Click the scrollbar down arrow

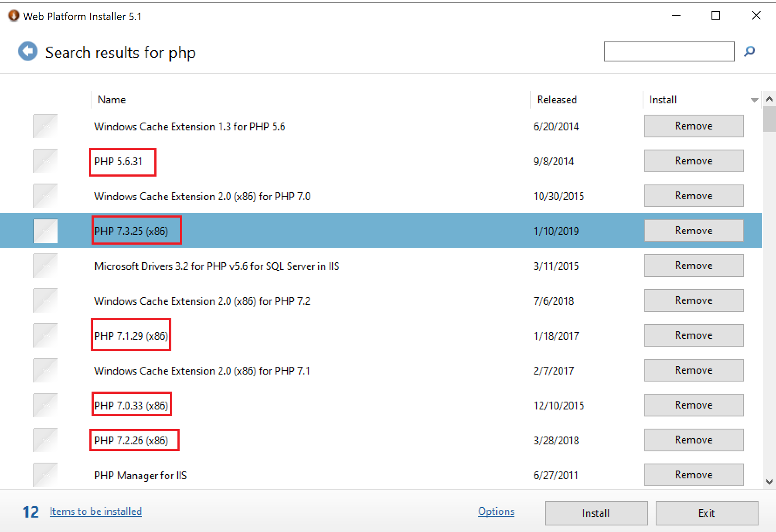(769, 482)
